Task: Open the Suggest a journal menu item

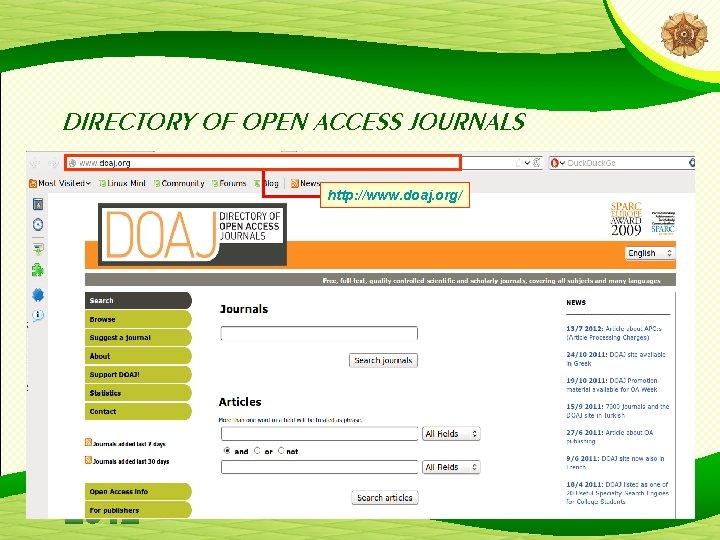Action: click(138, 338)
